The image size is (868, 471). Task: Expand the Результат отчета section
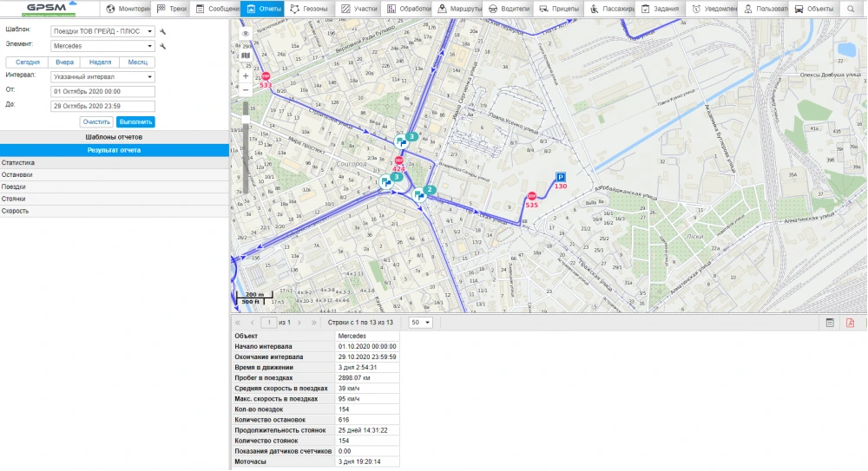(x=114, y=150)
